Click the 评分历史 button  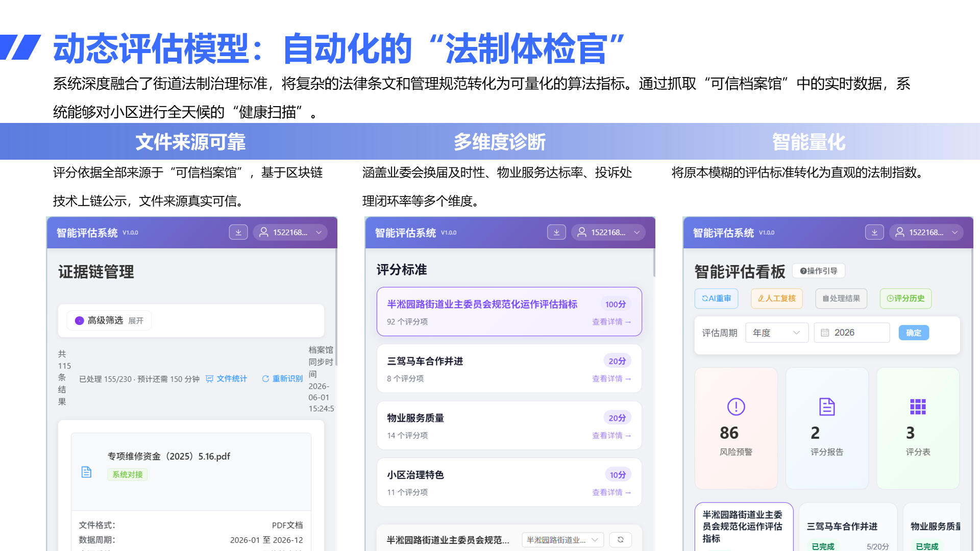905,298
